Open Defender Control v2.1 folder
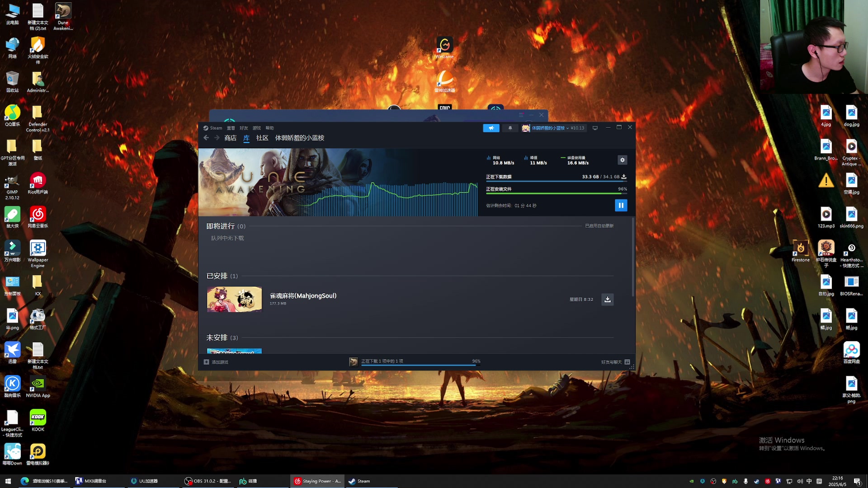 [x=38, y=118]
